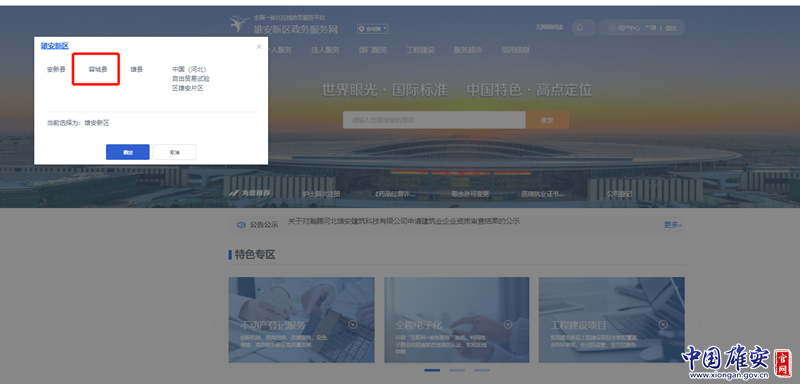Click the bird logo of 雄安新区政务服务网
Image resolution: width=800 pixels, height=384 pixels.
[239, 24]
